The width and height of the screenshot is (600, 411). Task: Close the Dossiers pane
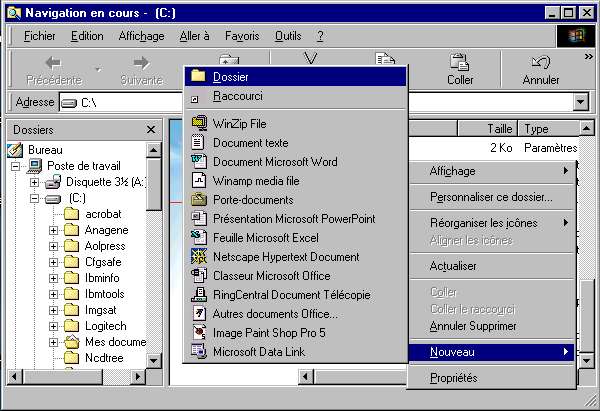pyautogui.click(x=151, y=130)
